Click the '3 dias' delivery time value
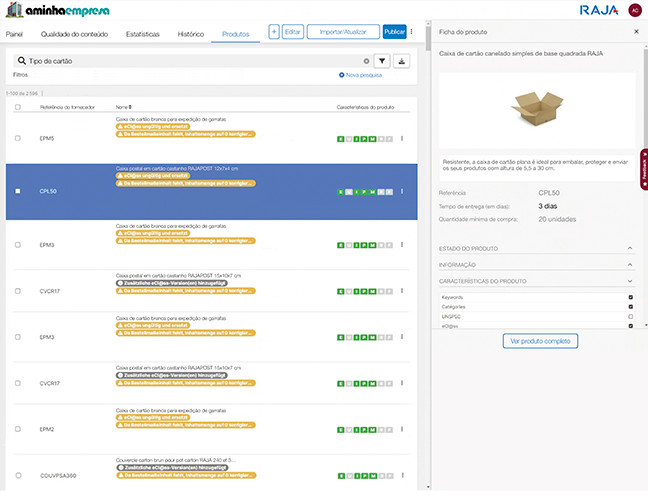Screen dimensions: 648x500 pos(548,206)
